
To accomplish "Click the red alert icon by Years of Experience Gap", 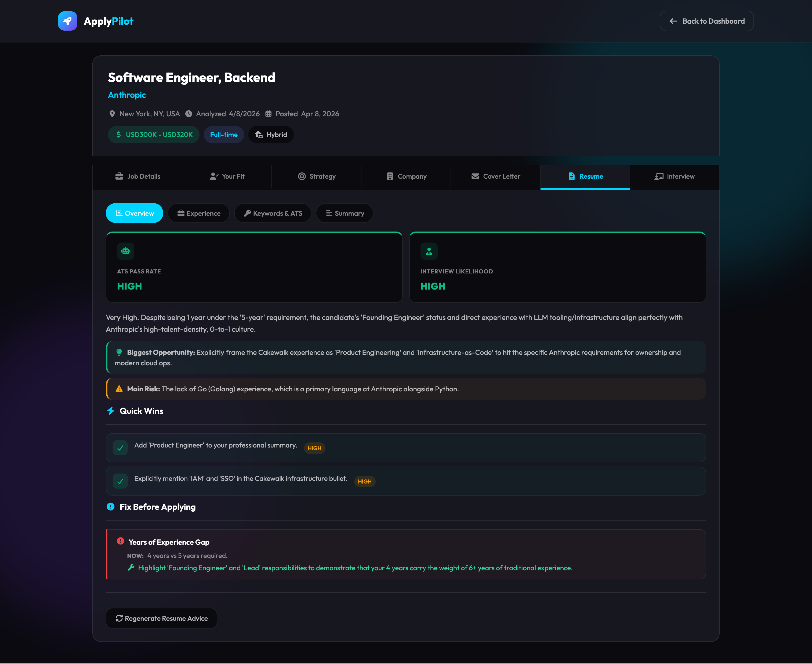I will coord(120,541).
